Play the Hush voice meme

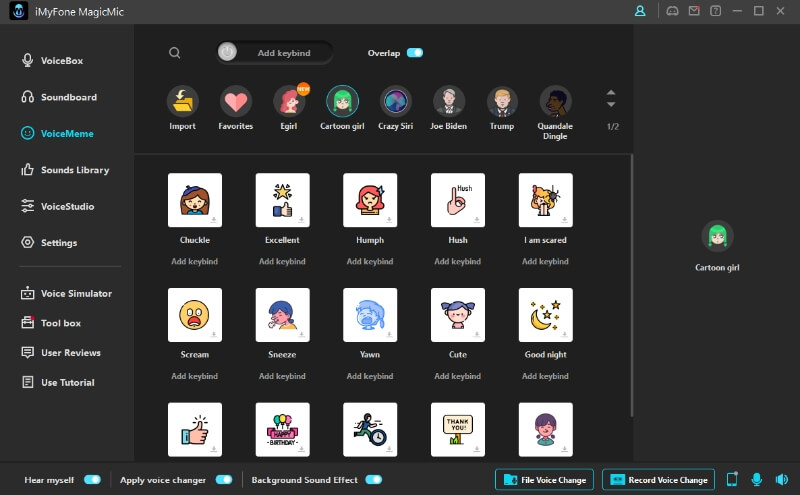458,200
